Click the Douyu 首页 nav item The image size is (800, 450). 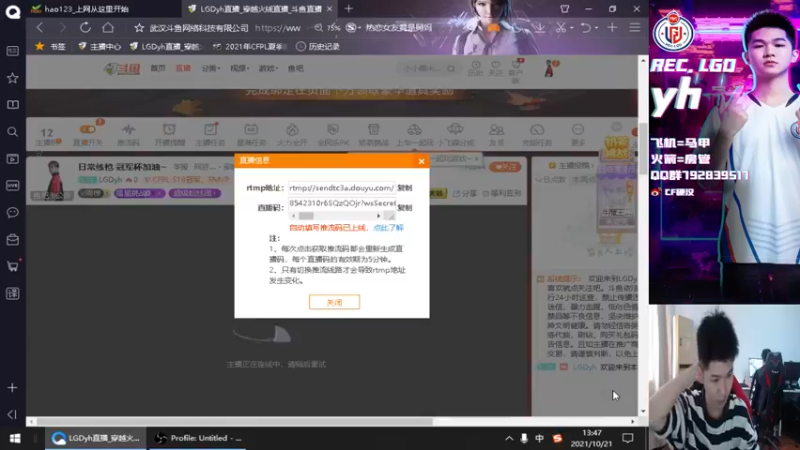[158, 68]
